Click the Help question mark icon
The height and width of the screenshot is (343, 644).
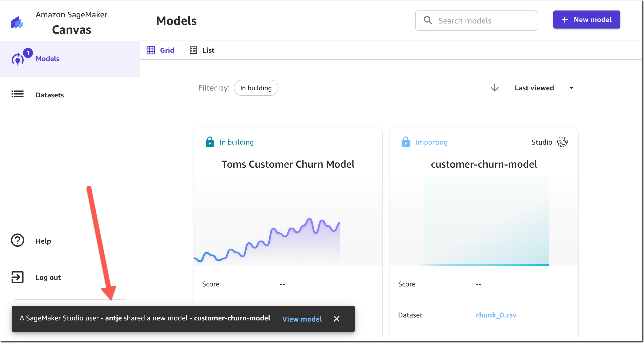coord(18,240)
